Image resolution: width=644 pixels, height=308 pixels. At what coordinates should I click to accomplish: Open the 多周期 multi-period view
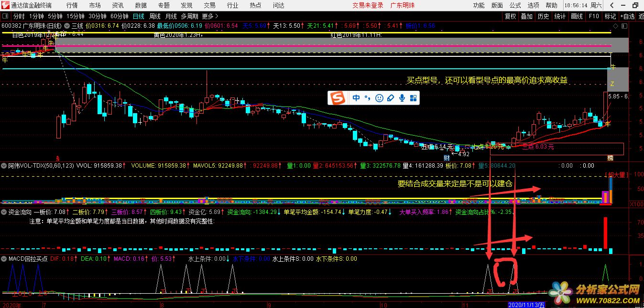point(190,16)
